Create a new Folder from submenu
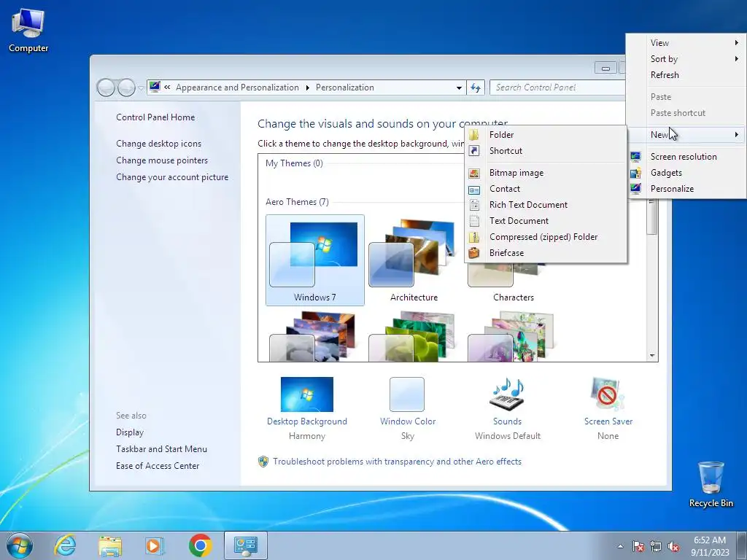747x560 pixels. (x=546, y=135)
